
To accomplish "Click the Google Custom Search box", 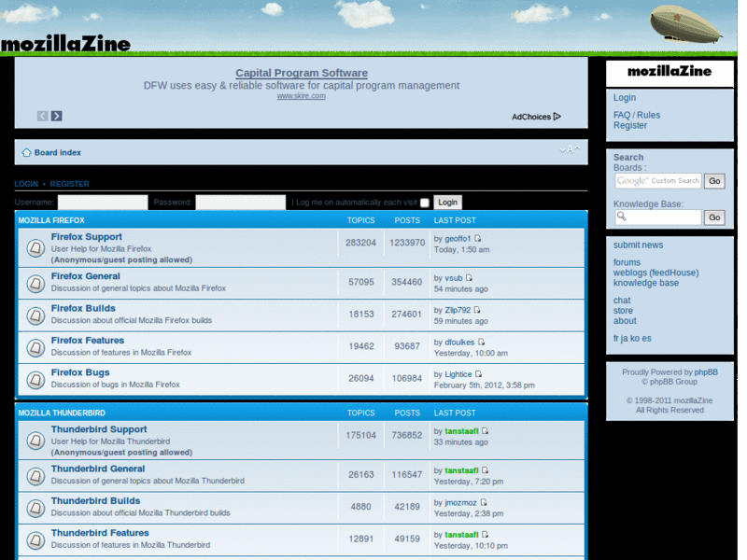I will (658, 181).
